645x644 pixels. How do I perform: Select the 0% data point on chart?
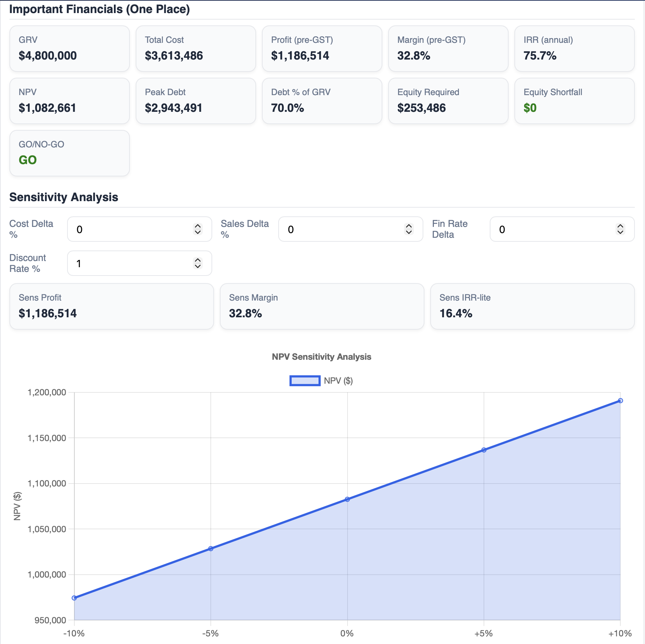point(347,499)
